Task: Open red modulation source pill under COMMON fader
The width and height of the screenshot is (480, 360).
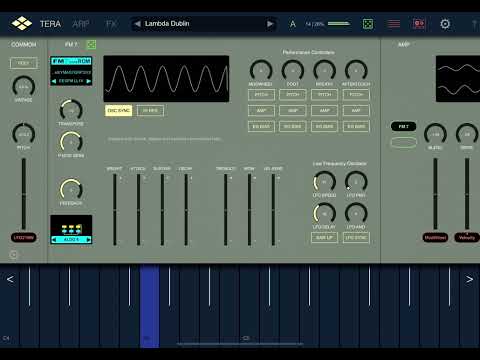Action: click(x=24, y=238)
